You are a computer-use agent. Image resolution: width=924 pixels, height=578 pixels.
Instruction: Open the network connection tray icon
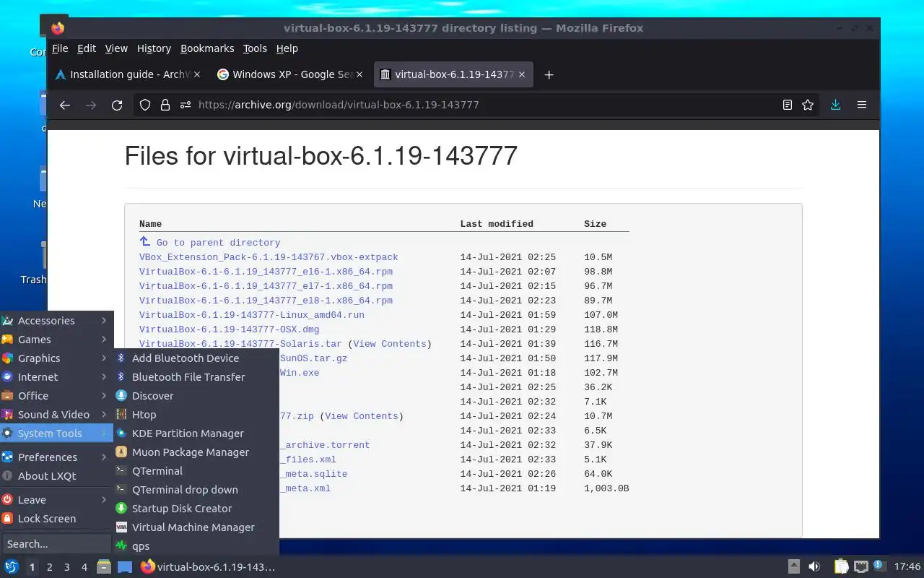861,567
